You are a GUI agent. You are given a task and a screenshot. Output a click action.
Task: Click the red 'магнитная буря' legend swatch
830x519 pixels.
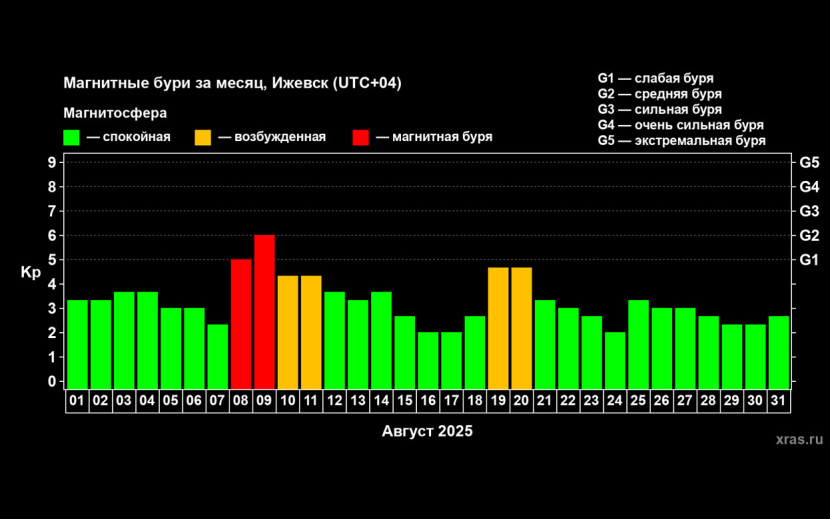pos(361,137)
